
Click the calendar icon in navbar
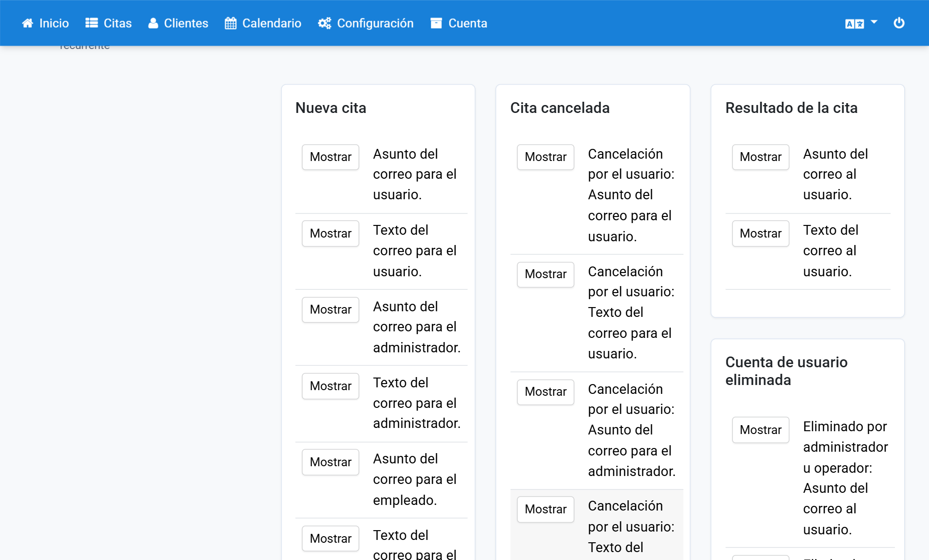(x=231, y=23)
